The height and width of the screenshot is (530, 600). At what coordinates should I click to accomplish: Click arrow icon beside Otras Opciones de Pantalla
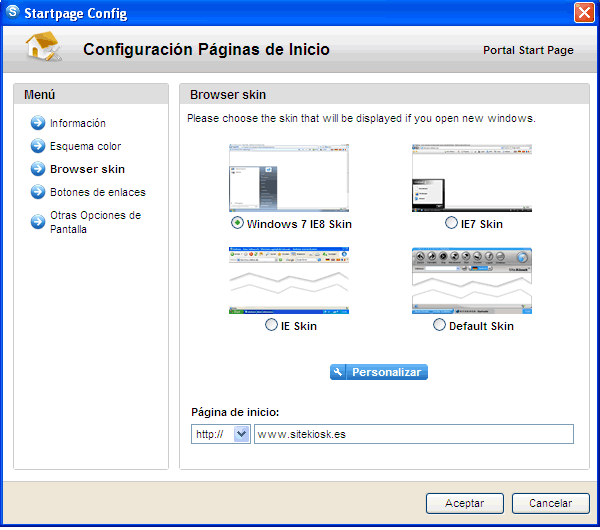[38, 222]
